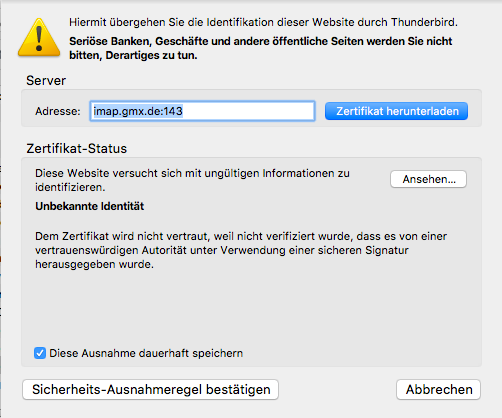Viewport: 502px width, 418px height.
Task: Click the 'Dem Zertifikat wird nicht vertraut' paragraph
Action: point(241,250)
